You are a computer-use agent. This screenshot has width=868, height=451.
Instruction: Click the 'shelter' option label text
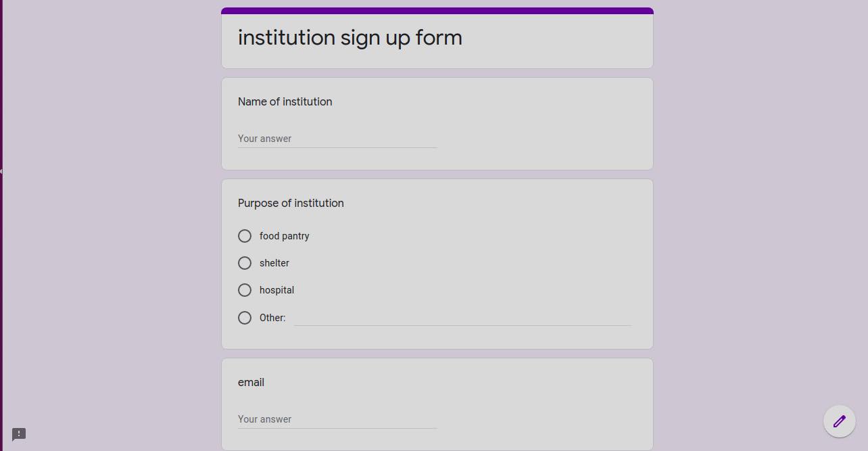(274, 263)
